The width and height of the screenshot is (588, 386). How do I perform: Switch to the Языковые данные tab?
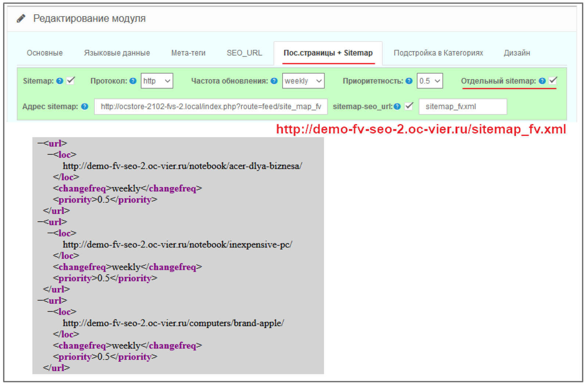tap(117, 53)
